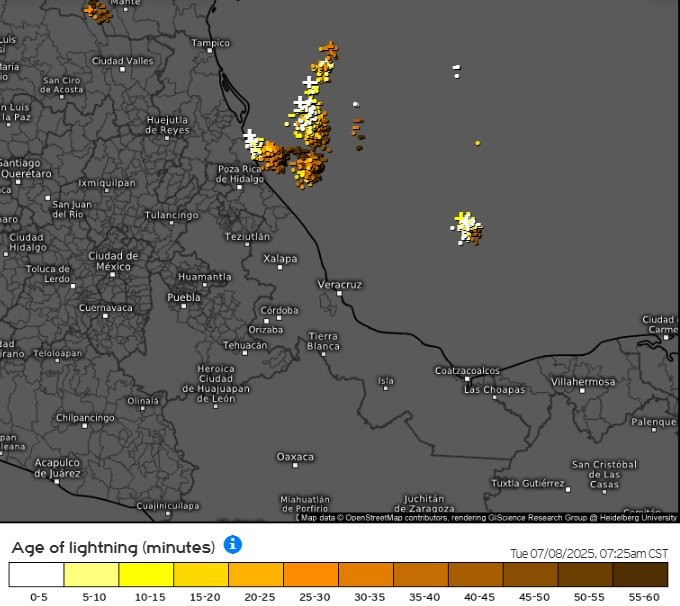Click the map data attribution text
This screenshot has height=606, width=680.
[489, 518]
